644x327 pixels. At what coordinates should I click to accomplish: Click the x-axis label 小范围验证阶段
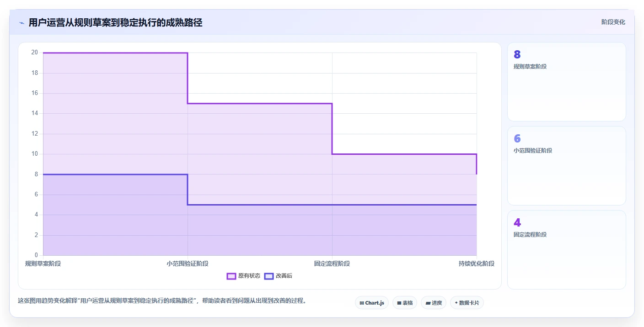(x=188, y=264)
